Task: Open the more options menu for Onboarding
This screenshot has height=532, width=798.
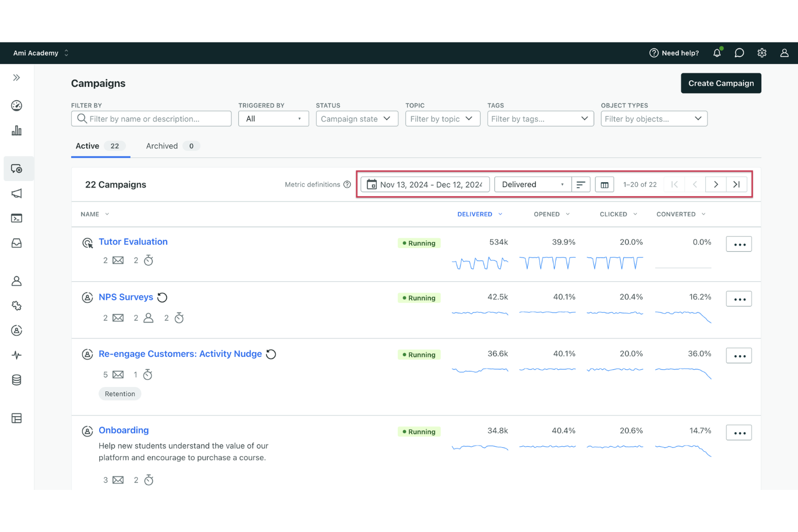Action: [739, 433]
